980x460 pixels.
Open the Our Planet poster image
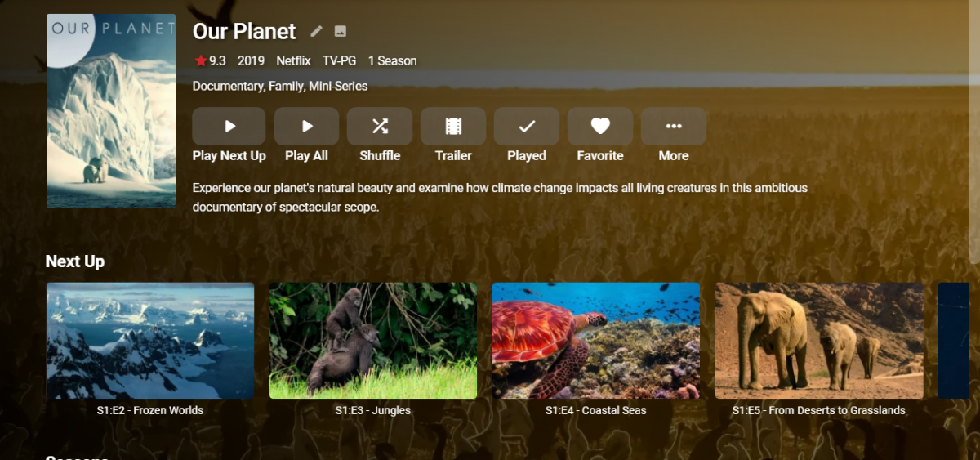coord(111,111)
